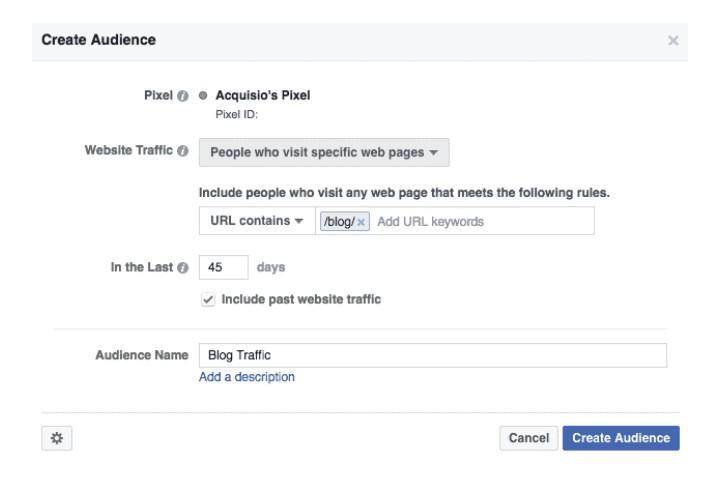Image resolution: width=720 pixels, height=490 pixels.
Task: Open the gear settings button
Action: (57, 438)
